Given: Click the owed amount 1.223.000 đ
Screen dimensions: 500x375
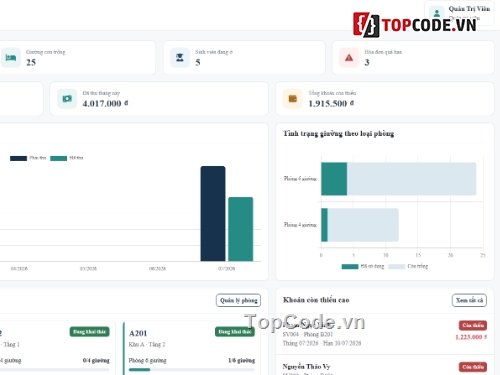Looking at the screenshot, I should [471, 337].
